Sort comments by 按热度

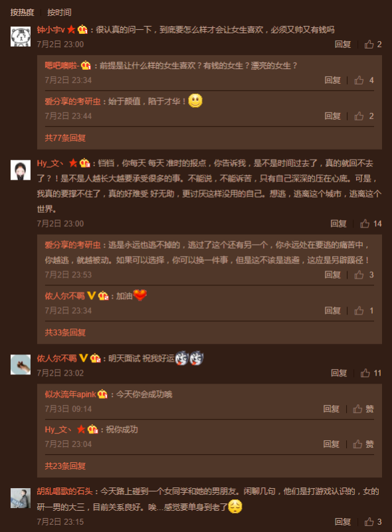[22, 13]
